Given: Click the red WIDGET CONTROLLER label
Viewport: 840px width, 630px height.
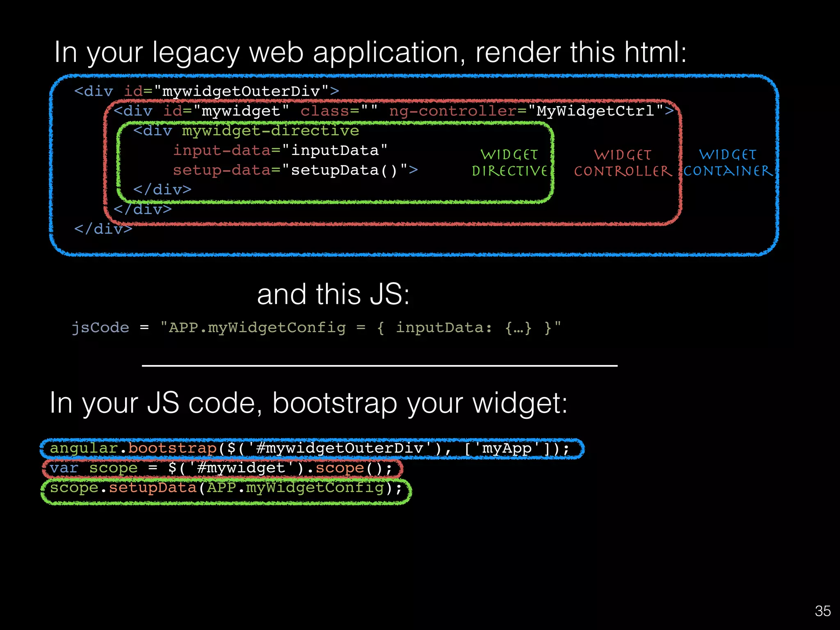Looking at the screenshot, I should click(x=623, y=163).
